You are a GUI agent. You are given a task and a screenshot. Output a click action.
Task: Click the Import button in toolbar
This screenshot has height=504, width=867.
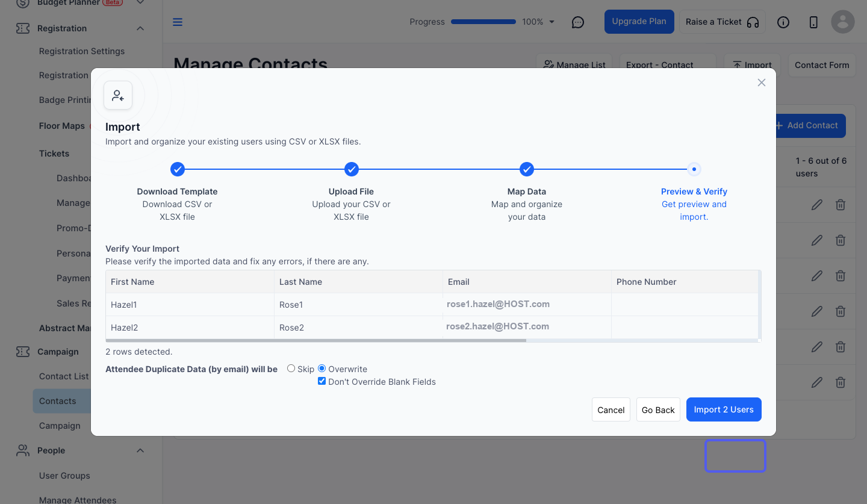(x=752, y=65)
